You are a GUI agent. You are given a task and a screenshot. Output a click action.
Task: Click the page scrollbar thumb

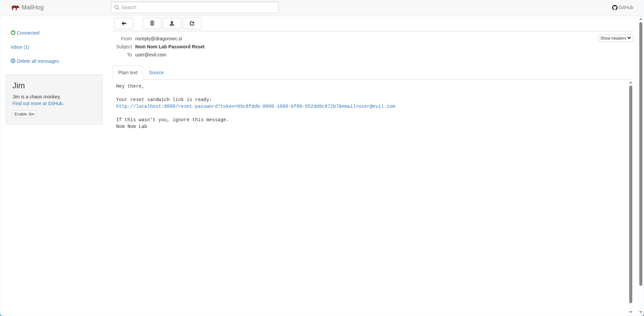(x=641, y=154)
